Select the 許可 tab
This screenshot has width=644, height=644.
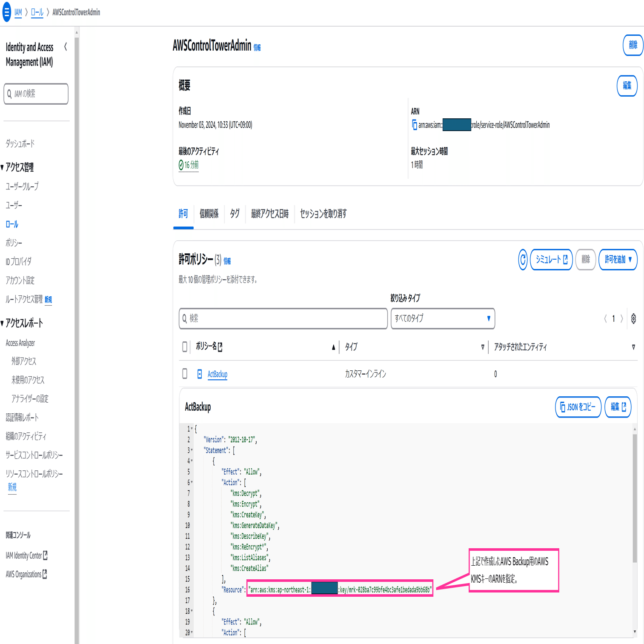[183, 214]
